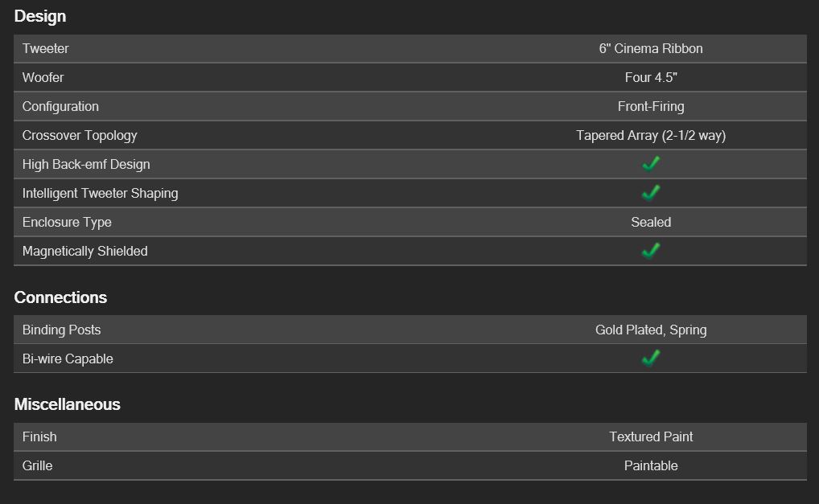Screen dimensions: 819x504
Task: Select the Connections section heading
Action: coord(60,297)
